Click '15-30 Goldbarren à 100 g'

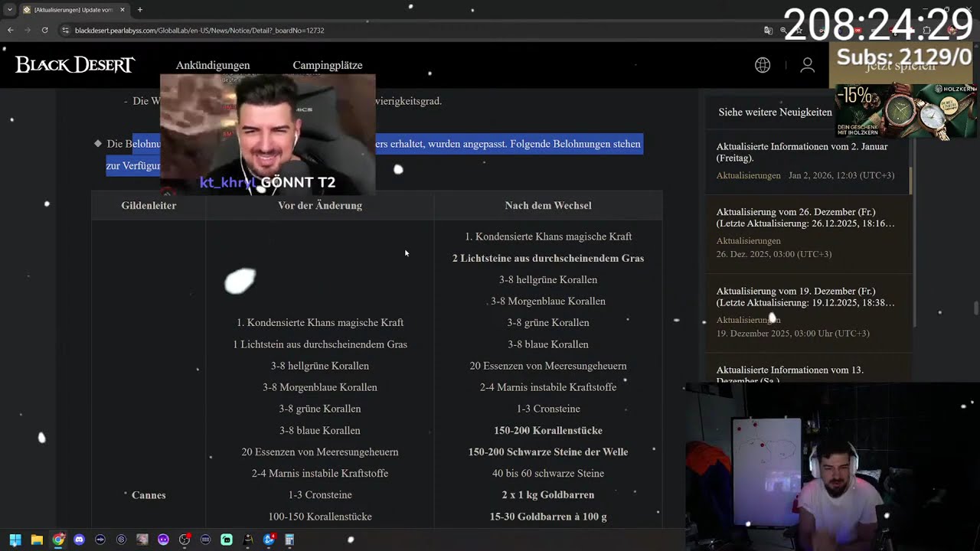(x=548, y=517)
